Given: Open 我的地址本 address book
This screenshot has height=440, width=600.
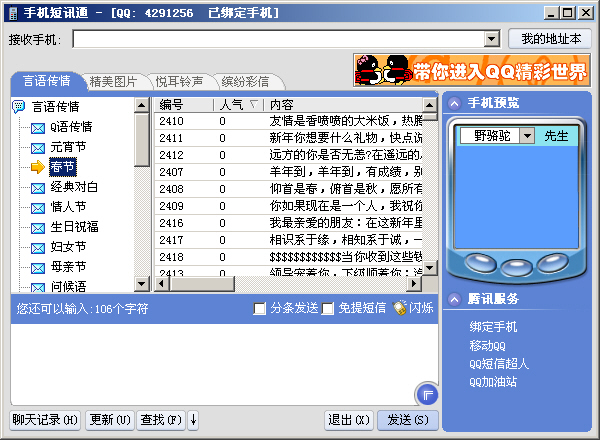Looking at the screenshot, I should click(x=550, y=39).
